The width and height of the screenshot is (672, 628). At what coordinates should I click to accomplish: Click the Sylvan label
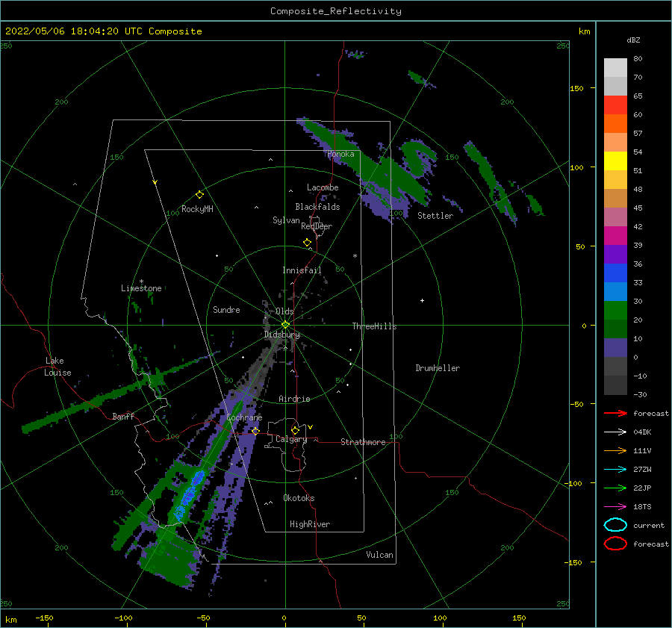[286, 220]
